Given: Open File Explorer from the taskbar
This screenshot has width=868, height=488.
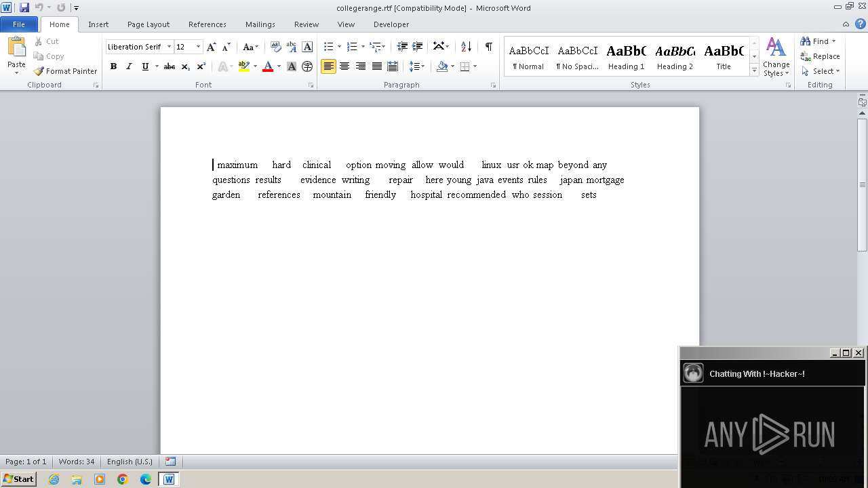Looking at the screenshot, I should click(77, 479).
